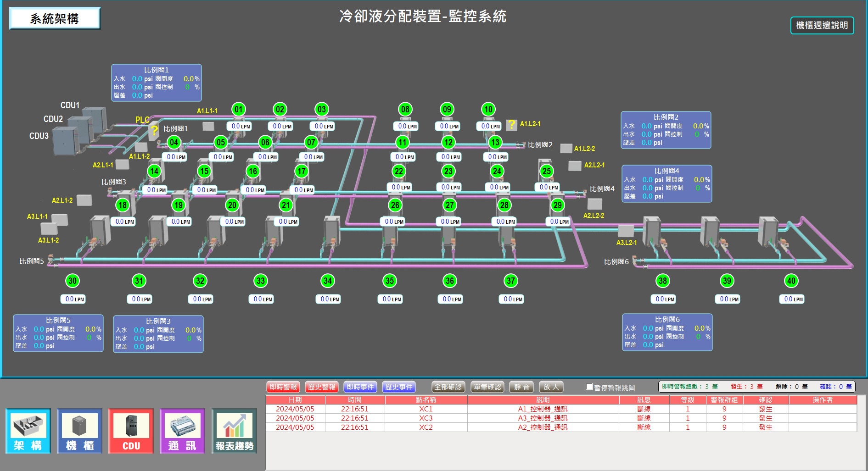Open the 通訊 communication page icon
Screen dimensions: 868x471
[182, 431]
